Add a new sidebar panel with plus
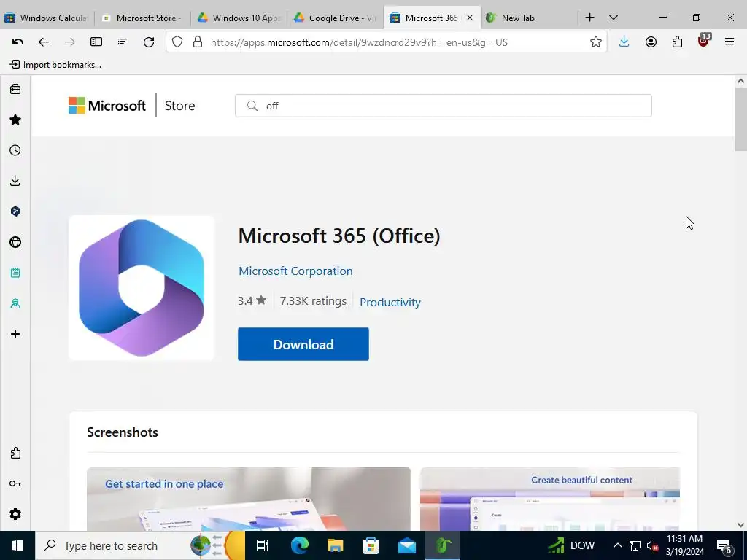This screenshot has width=747, height=560. click(15, 334)
